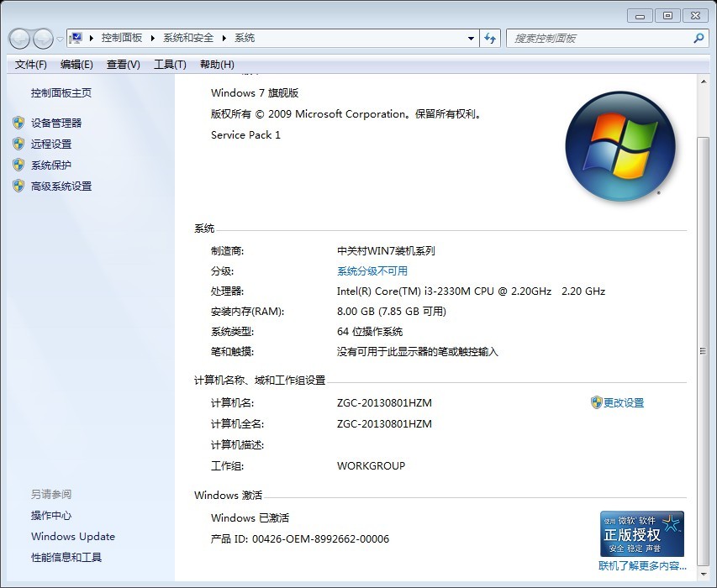Close the System window

[x=695, y=15]
